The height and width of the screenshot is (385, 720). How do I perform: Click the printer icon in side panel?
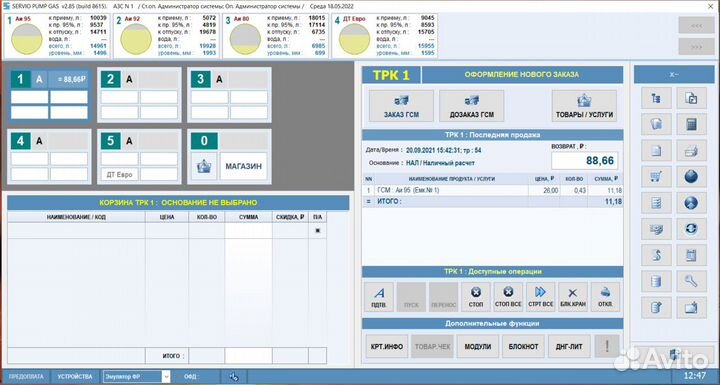point(691,151)
